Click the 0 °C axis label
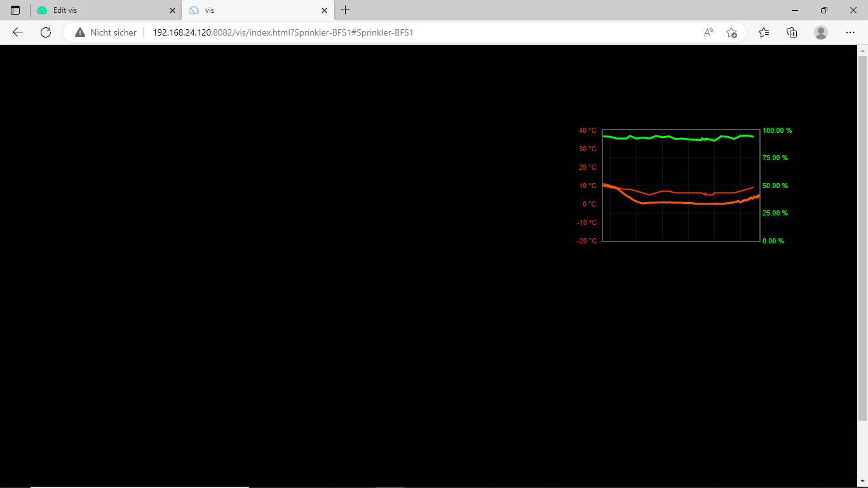This screenshot has width=868, height=488. pyautogui.click(x=589, y=204)
